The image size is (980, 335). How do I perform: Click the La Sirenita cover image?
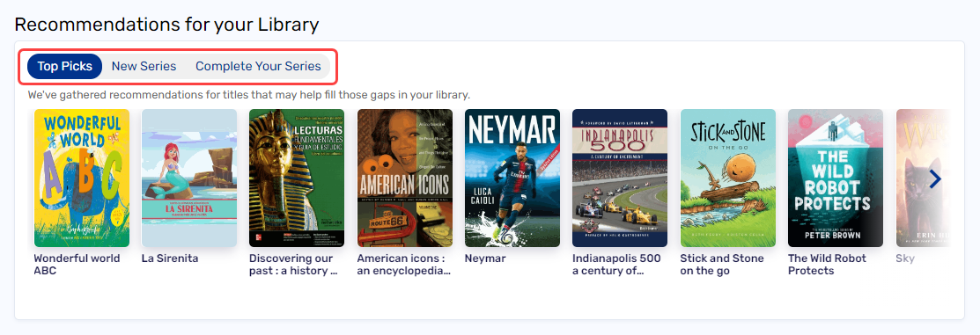[x=189, y=178]
